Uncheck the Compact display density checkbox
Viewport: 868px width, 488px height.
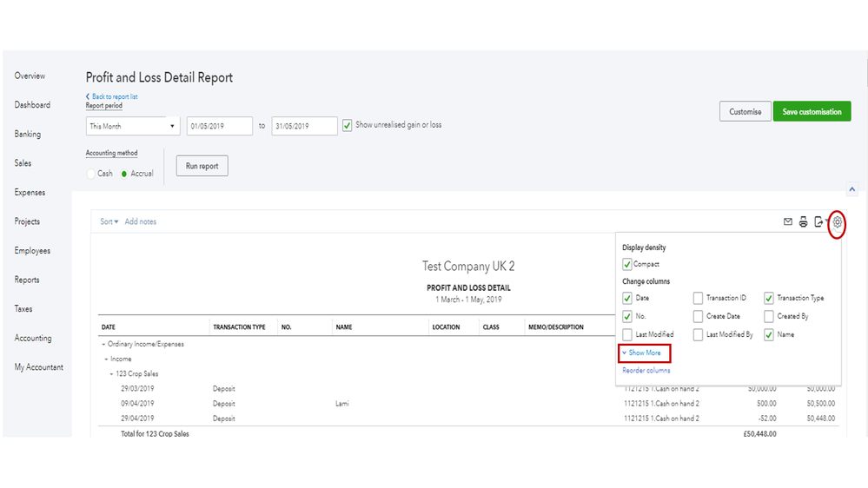coord(627,264)
